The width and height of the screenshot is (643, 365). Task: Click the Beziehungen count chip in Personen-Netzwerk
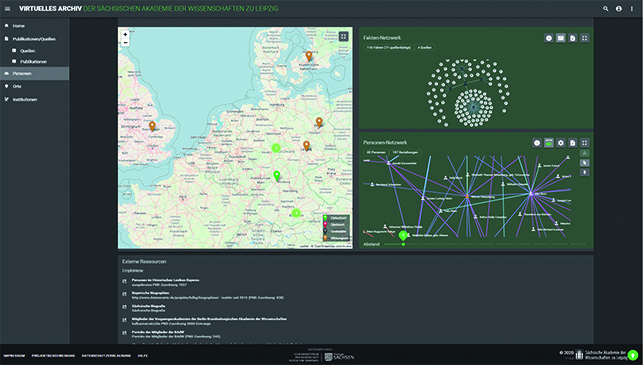[405, 153]
